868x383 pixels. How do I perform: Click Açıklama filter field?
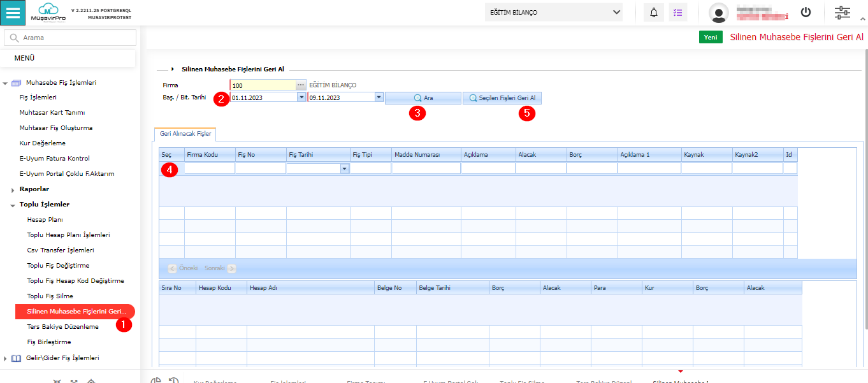pos(488,169)
